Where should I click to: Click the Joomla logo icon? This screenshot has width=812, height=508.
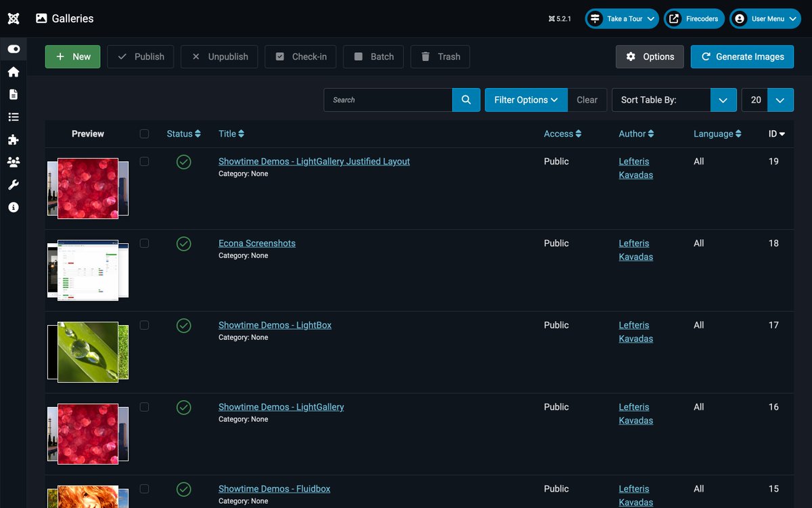(x=14, y=18)
